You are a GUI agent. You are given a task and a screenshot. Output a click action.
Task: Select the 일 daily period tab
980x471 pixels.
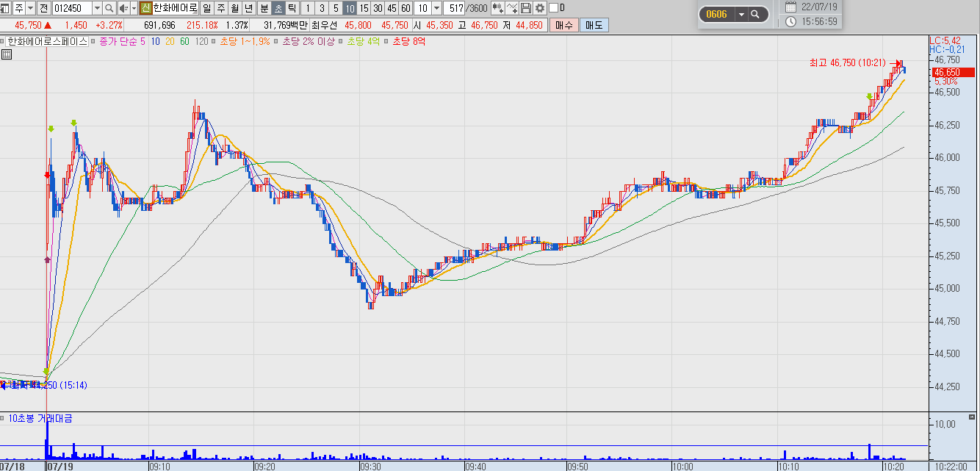(x=206, y=8)
